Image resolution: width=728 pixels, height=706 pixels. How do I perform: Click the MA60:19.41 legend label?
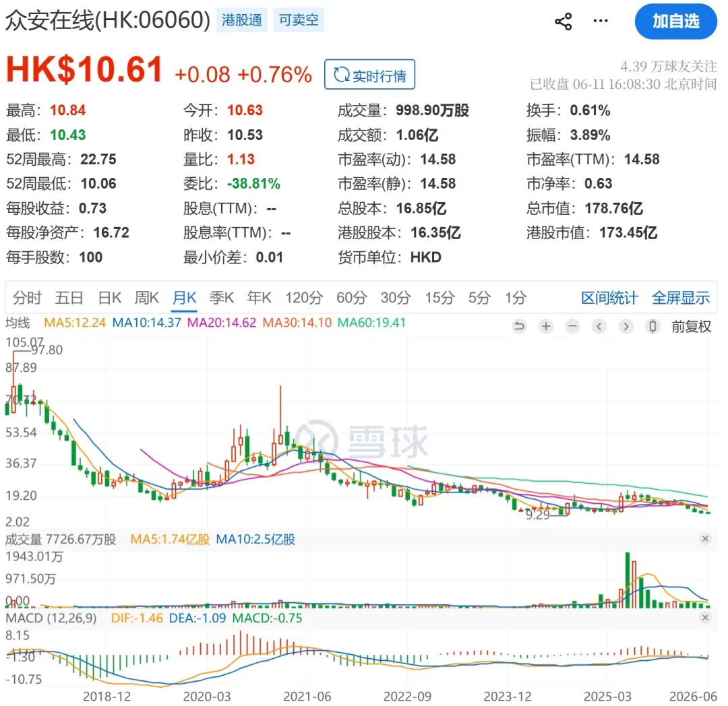click(x=371, y=323)
